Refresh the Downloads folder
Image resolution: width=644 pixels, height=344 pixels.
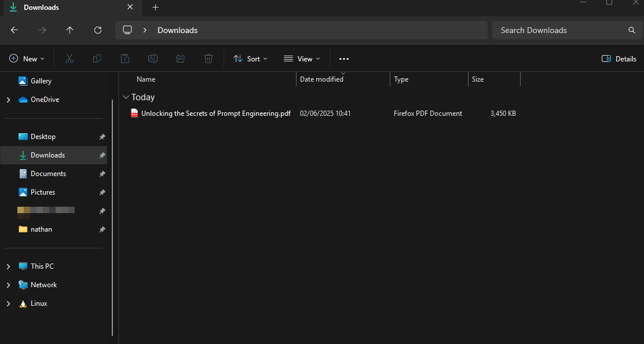(x=98, y=30)
